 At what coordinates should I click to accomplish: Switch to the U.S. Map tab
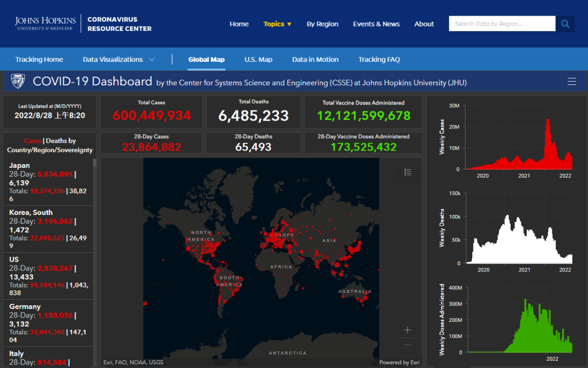[x=258, y=59]
